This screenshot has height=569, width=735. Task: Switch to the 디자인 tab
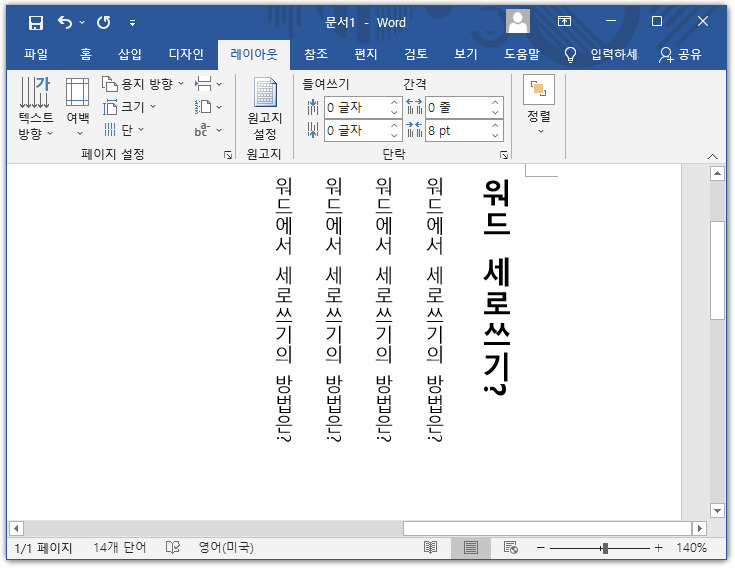point(186,54)
